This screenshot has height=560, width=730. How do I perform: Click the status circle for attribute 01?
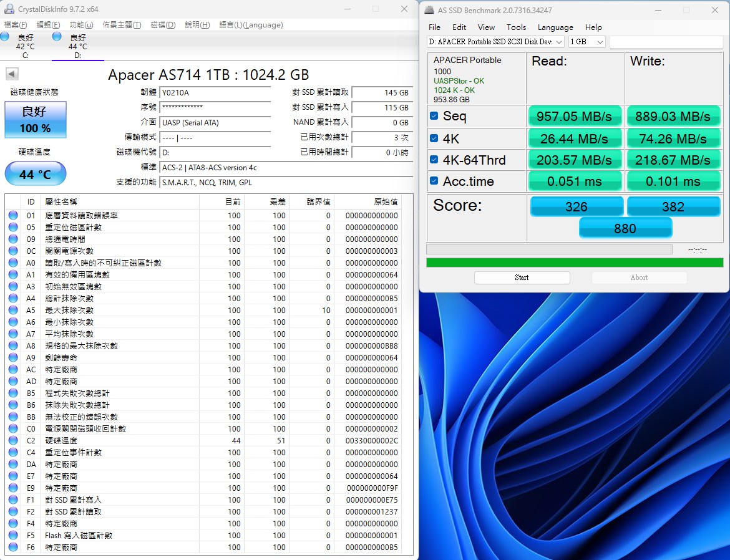click(x=13, y=215)
